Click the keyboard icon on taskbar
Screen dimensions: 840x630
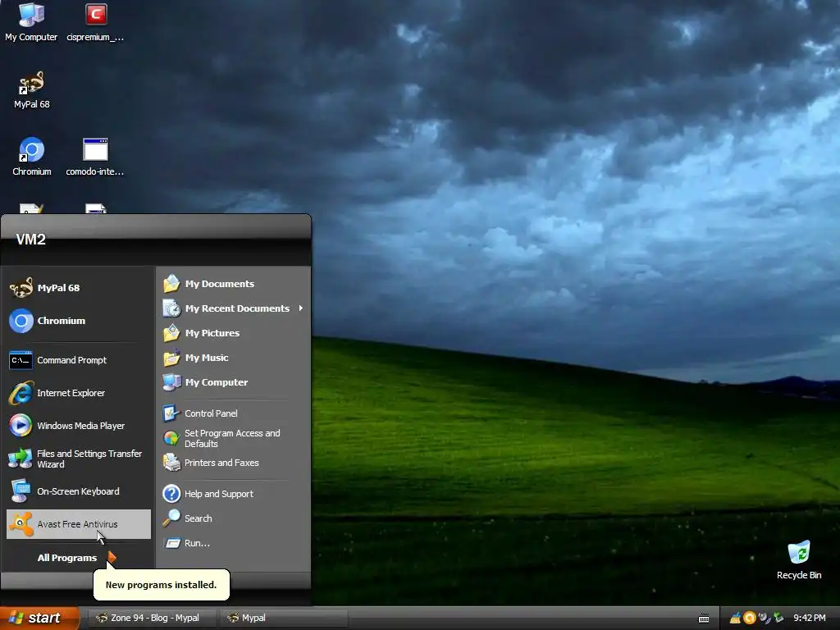pyautogui.click(x=704, y=619)
